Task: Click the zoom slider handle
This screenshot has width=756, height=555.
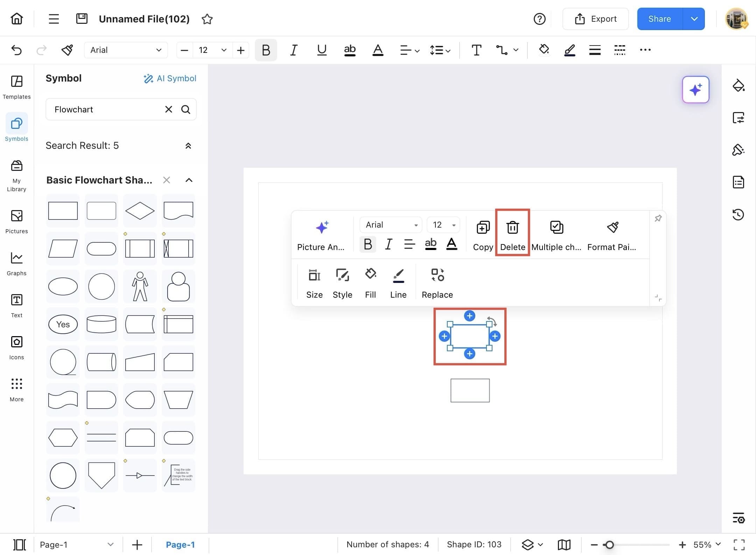Action: point(609,544)
